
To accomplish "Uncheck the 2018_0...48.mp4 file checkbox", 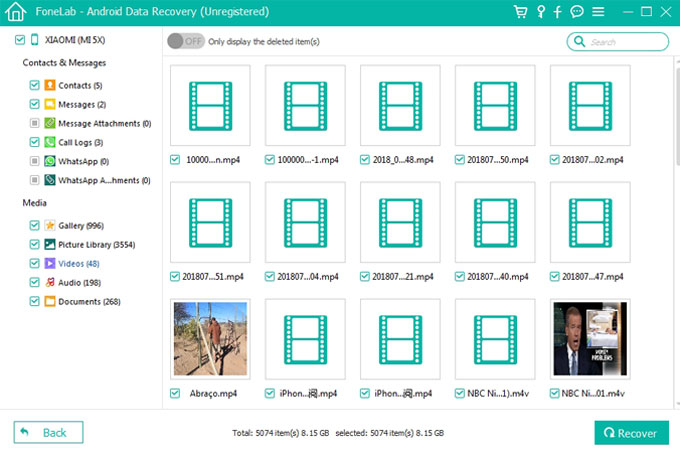I will click(365, 160).
